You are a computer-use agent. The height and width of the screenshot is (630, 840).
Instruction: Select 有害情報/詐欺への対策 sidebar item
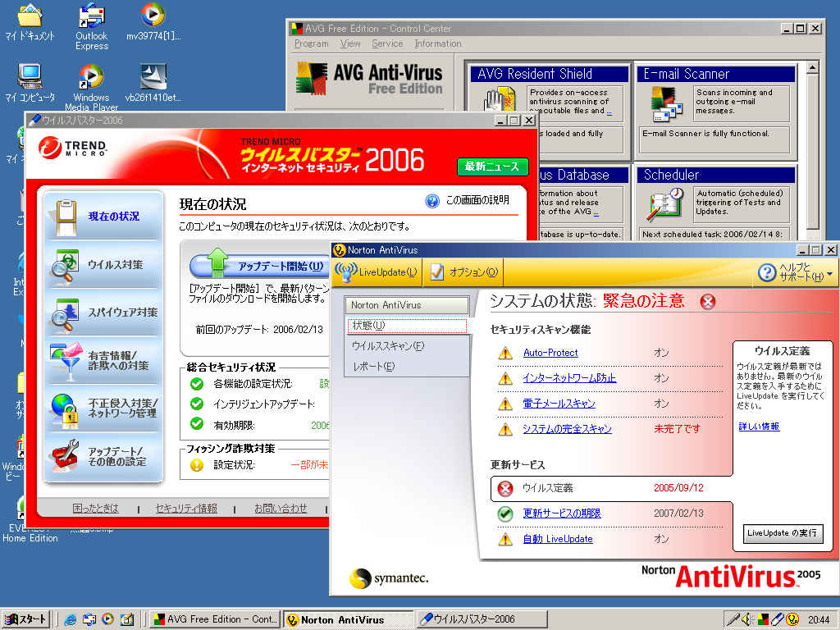click(104, 361)
